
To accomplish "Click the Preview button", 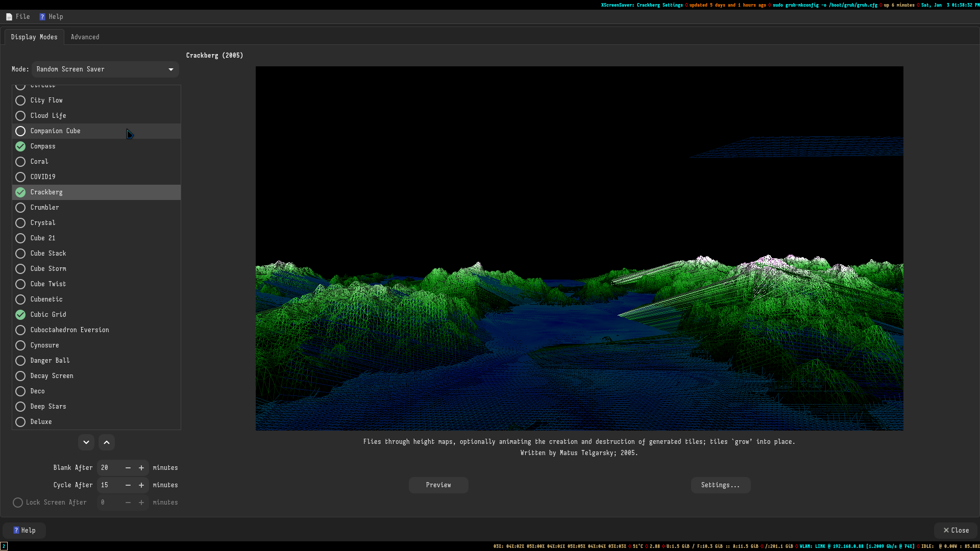I will (x=438, y=485).
